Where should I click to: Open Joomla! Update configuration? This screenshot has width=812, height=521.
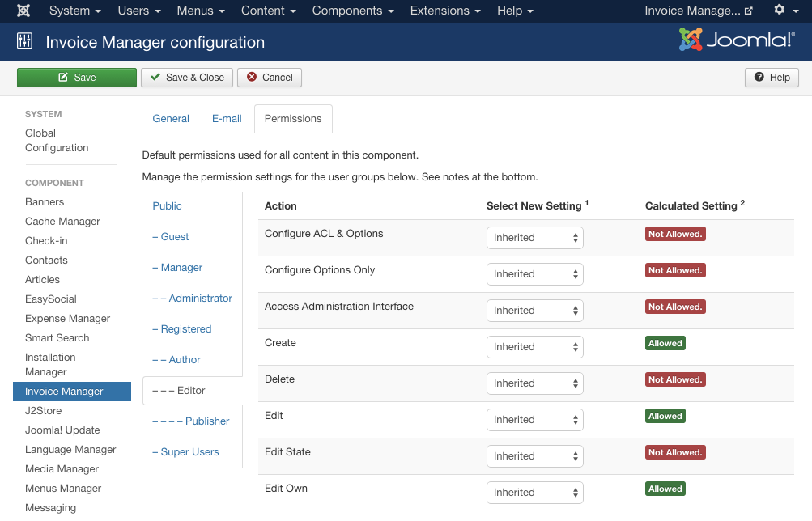point(62,430)
